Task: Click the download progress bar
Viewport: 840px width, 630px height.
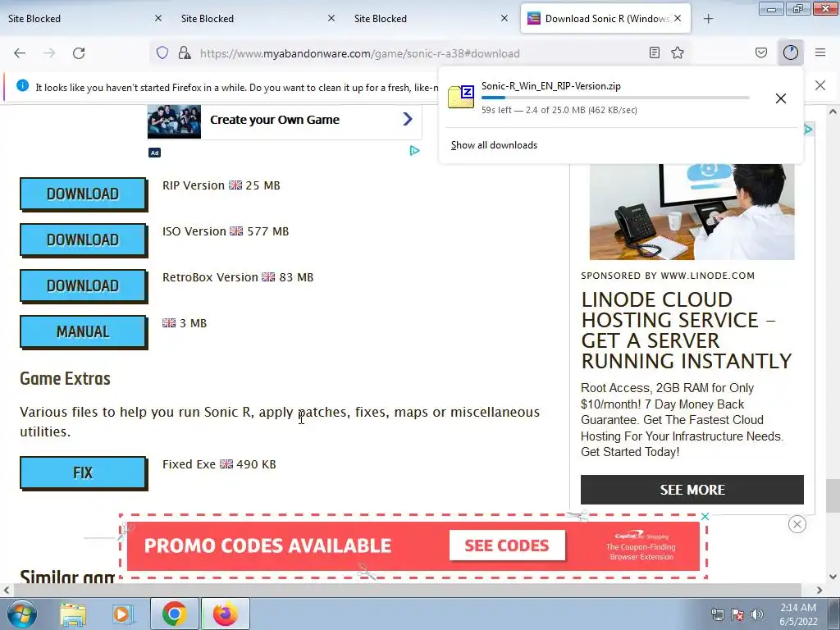Action: coord(615,98)
